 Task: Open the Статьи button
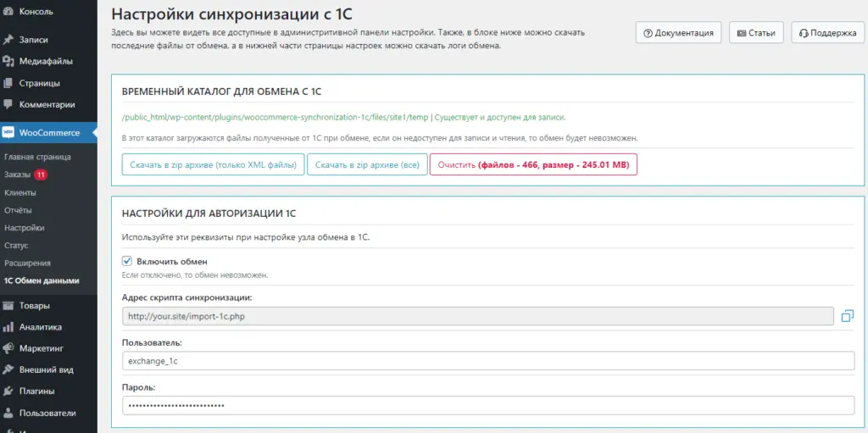(x=756, y=33)
